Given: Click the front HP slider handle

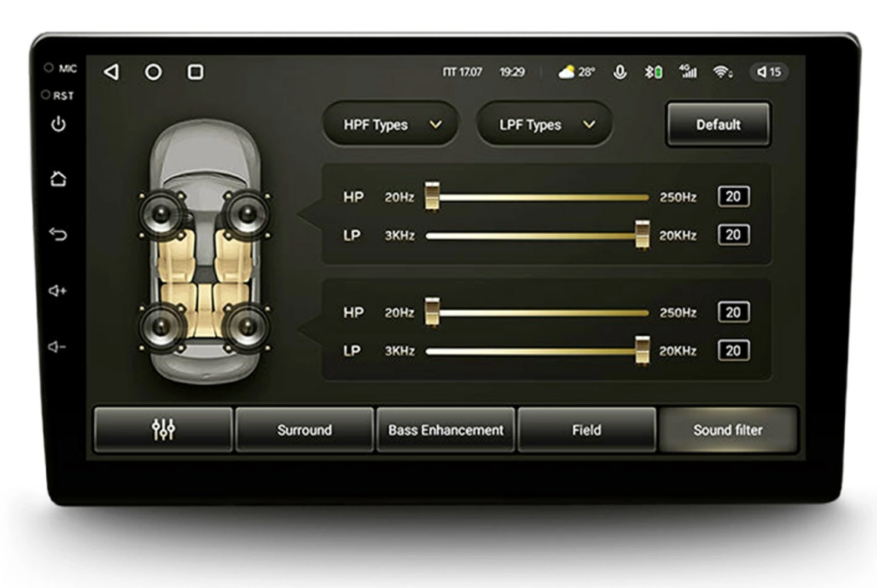Looking at the screenshot, I should [431, 196].
